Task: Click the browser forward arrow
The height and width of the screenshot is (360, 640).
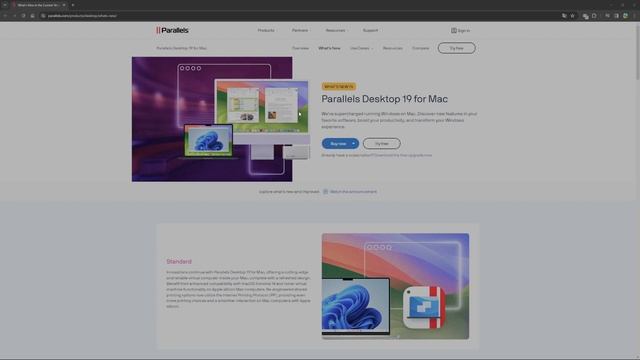Action: pos(14,16)
